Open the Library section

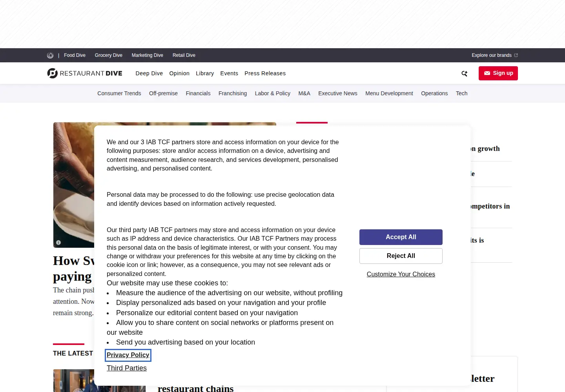(205, 73)
